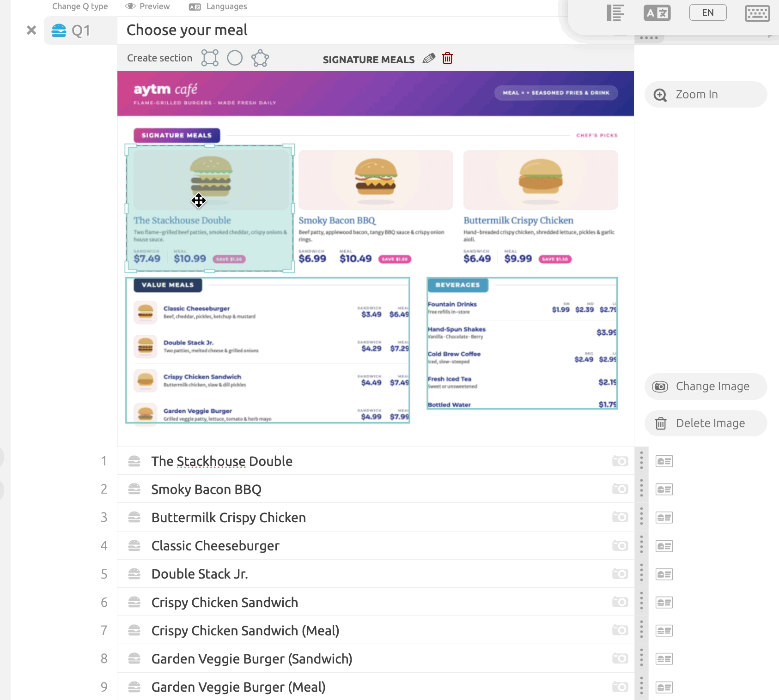The height and width of the screenshot is (700, 779).
Task: Click the Smoky Bacon BBQ burger picture in menu
Action: point(376,180)
